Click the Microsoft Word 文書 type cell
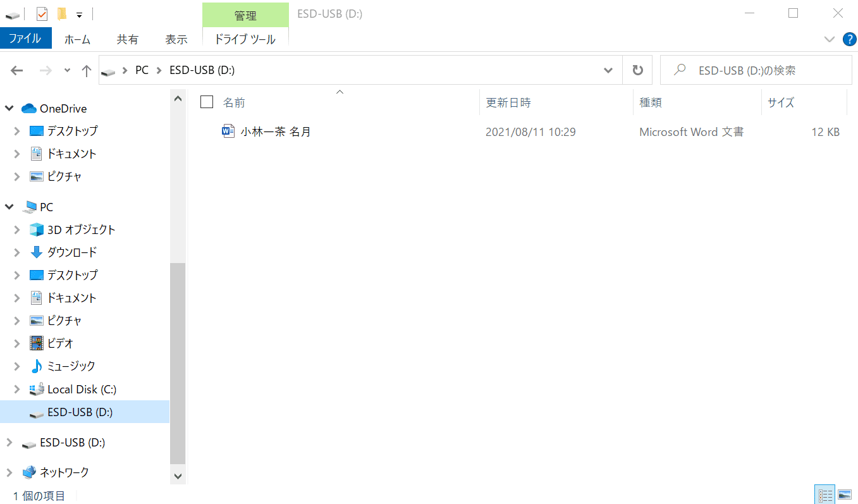This screenshot has width=858, height=504. (691, 132)
